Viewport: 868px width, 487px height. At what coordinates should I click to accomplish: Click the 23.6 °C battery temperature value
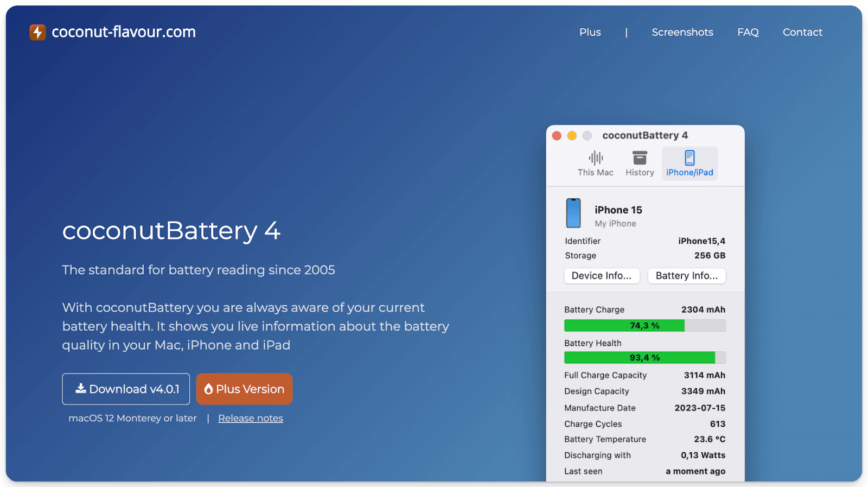point(710,439)
